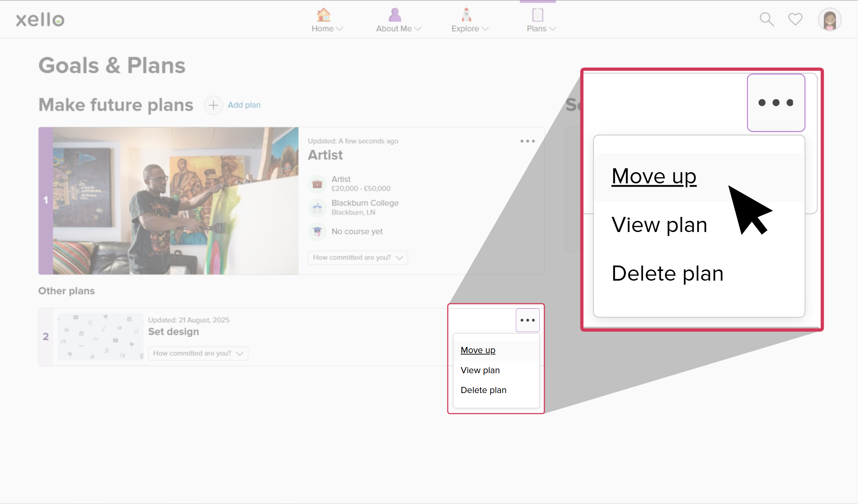Click the Add plan link

pos(244,105)
